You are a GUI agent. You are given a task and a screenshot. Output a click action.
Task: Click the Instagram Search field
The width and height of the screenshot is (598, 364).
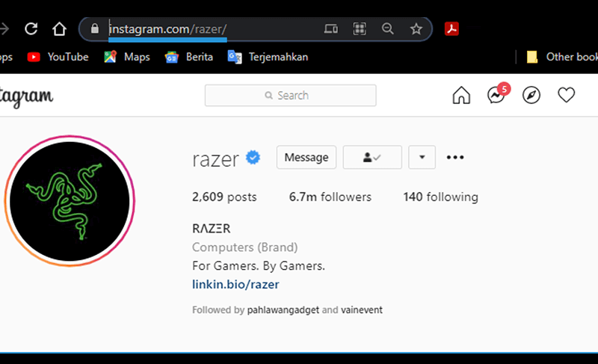[x=290, y=95]
